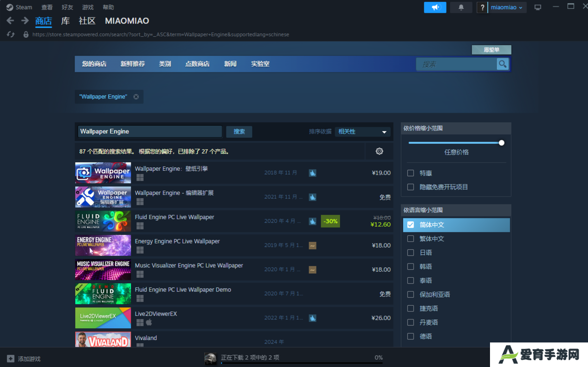
Task: Click the Apple platform icon for Live2DViewerEX
Action: (149, 322)
